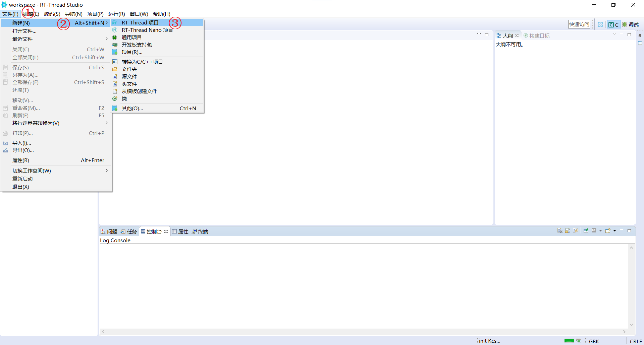Minimize the editor area
The height and width of the screenshot is (345, 644).
(x=479, y=34)
